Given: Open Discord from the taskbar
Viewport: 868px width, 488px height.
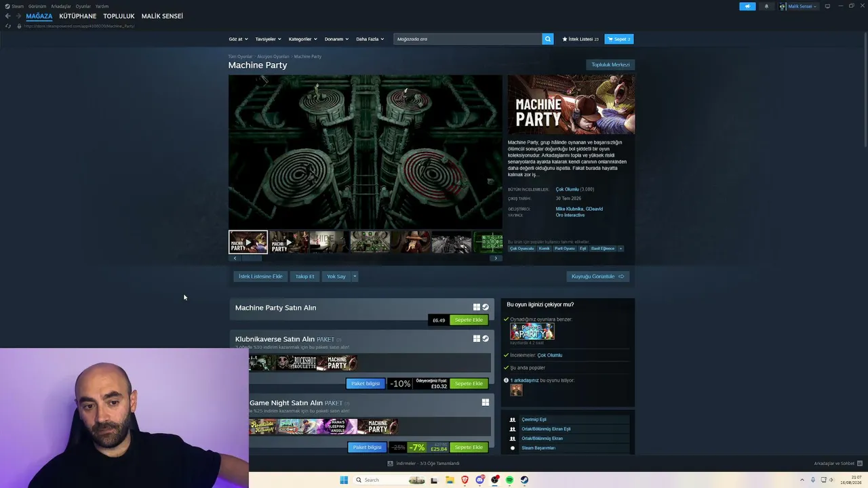Looking at the screenshot, I should [480, 480].
